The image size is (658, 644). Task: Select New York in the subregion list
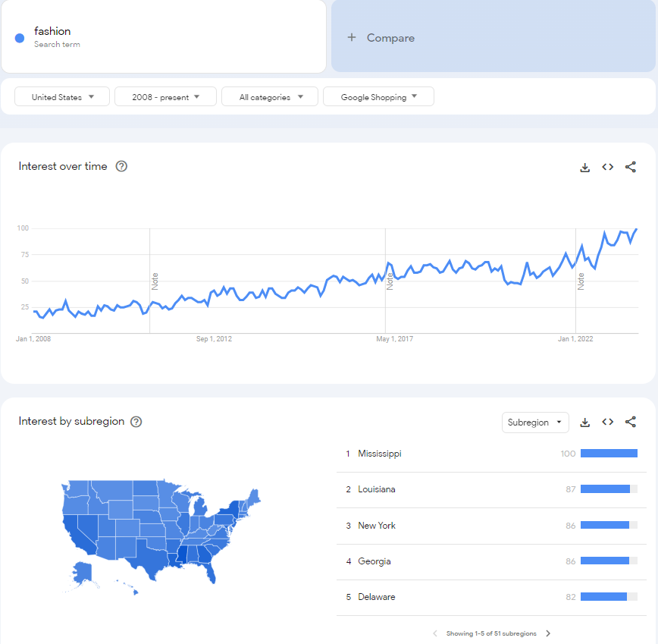(377, 526)
